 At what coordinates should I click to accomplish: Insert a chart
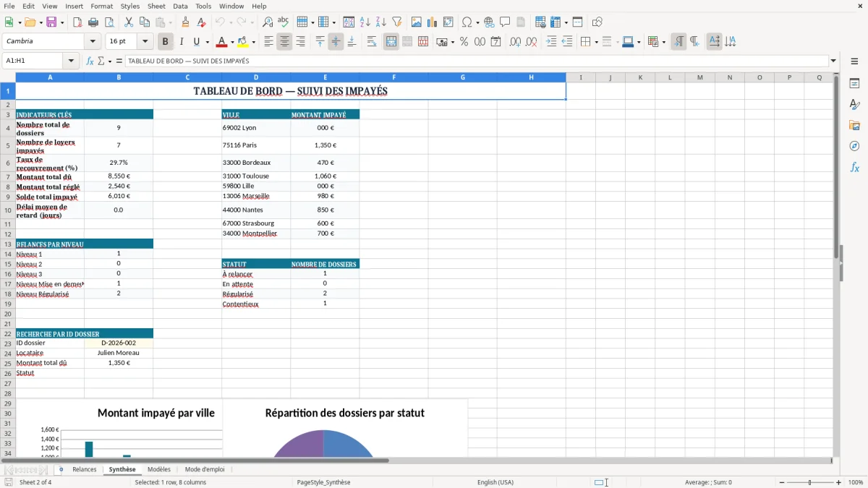click(x=433, y=22)
